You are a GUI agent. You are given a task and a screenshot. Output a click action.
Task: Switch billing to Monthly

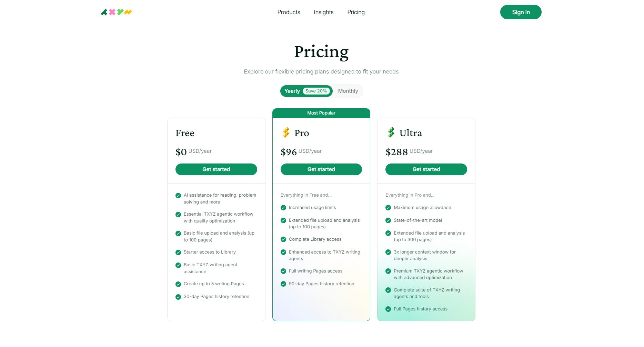tap(348, 91)
